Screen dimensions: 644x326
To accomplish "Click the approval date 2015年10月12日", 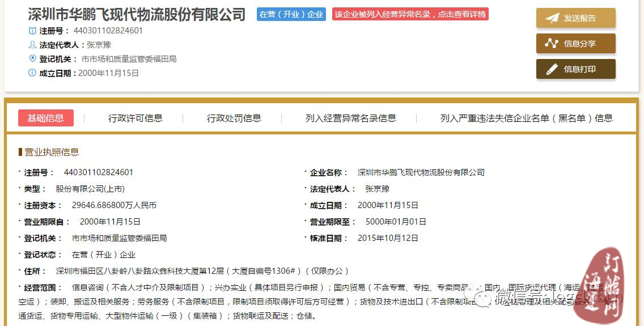I will pos(388,238).
